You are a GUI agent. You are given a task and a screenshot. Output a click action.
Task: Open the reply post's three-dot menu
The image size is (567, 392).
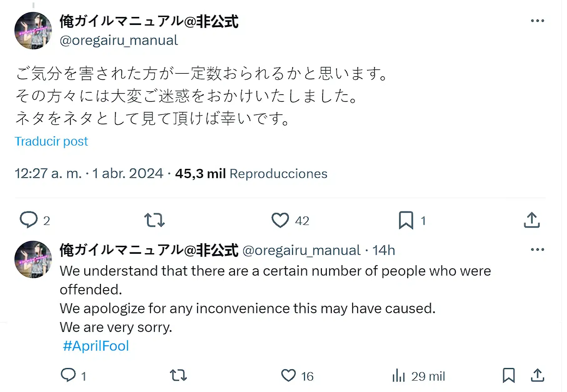coord(537,249)
